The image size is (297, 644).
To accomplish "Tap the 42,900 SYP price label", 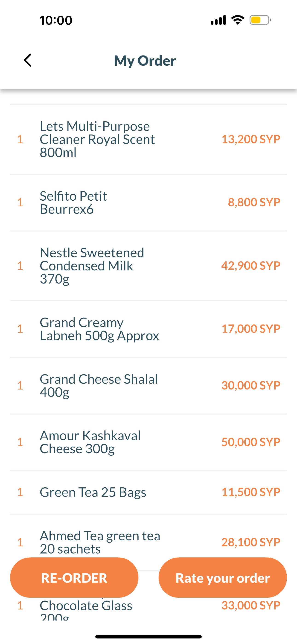I will tap(250, 266).
